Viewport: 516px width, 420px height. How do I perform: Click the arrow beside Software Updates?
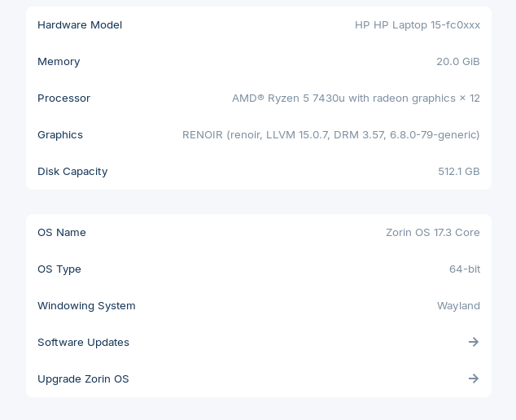click(x=474, y=342)
